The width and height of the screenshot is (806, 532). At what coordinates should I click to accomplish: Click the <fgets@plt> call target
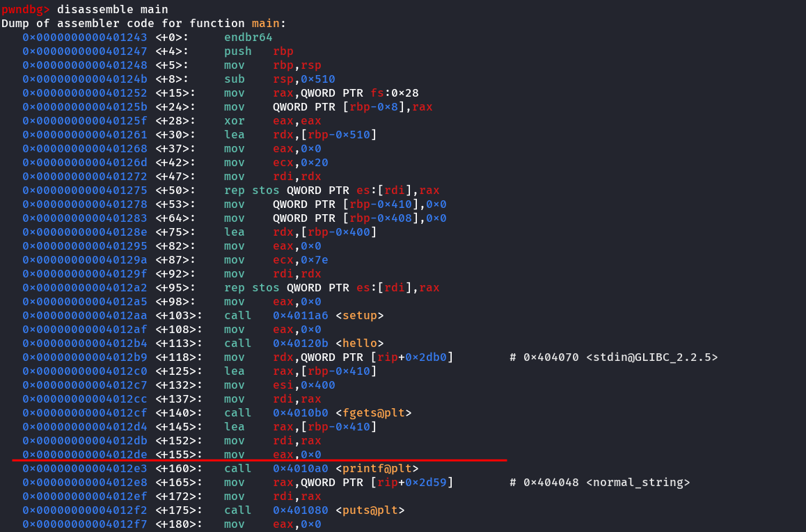click(x=373, y=412)
